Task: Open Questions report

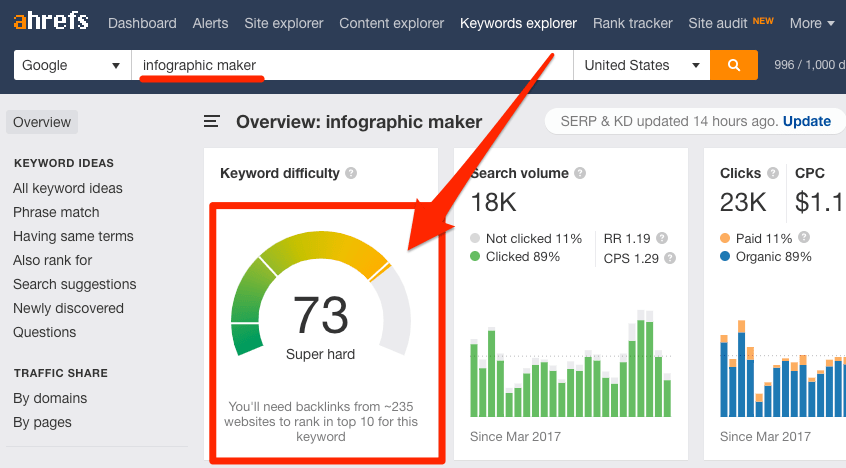Action: (x=45, y=332)
